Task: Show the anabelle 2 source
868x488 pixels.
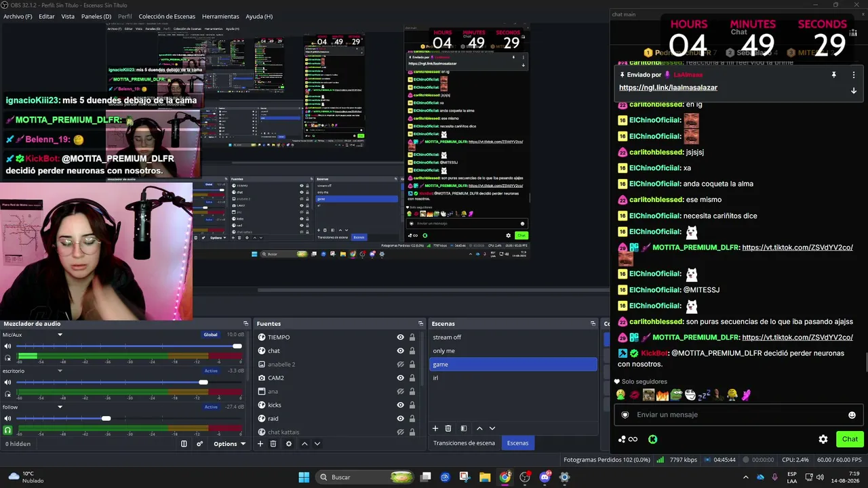Action: [x=400, y=365]
